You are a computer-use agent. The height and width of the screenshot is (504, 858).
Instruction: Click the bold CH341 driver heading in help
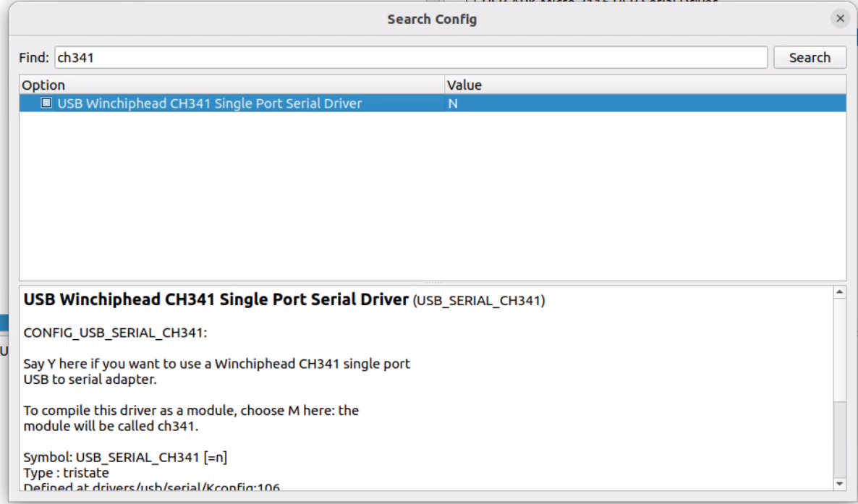216,299
